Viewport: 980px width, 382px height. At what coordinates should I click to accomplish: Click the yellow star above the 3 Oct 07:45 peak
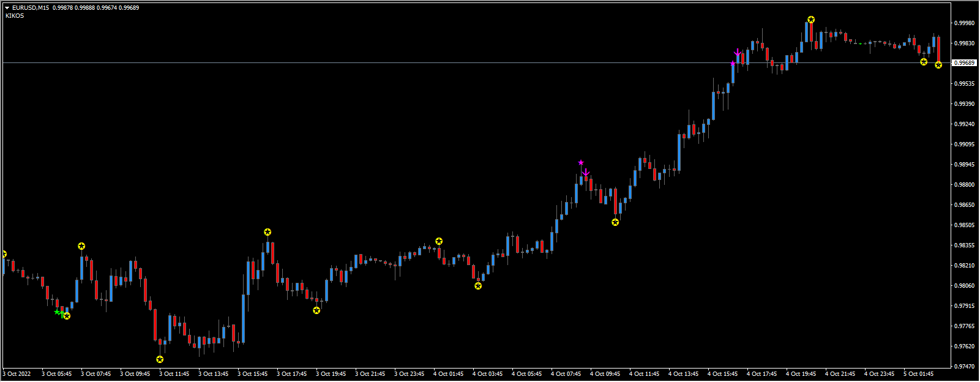[x=81, y=246]
